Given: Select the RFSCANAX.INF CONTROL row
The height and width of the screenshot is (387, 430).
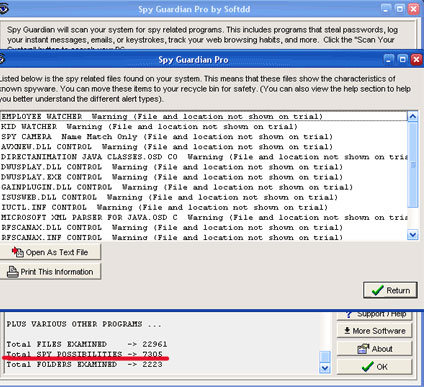Looking at the screenshot, I should click(x=203, y=237).
